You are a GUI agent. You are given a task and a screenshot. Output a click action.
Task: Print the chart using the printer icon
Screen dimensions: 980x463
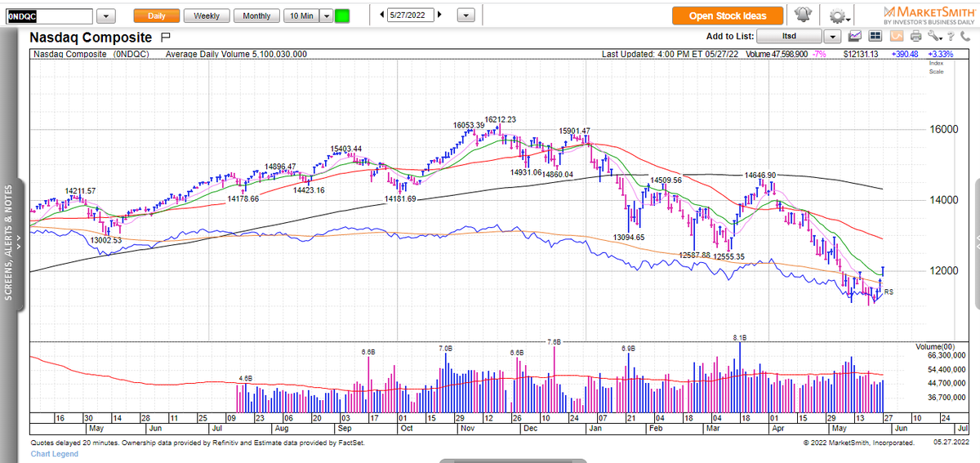[x=916, y=36]
